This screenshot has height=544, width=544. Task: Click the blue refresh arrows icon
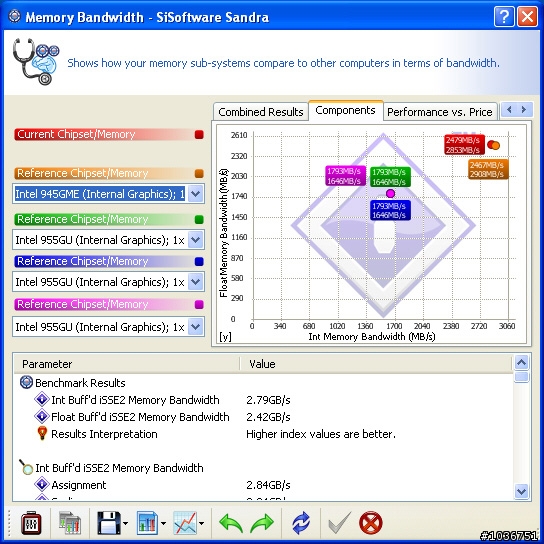pos(301,523)
